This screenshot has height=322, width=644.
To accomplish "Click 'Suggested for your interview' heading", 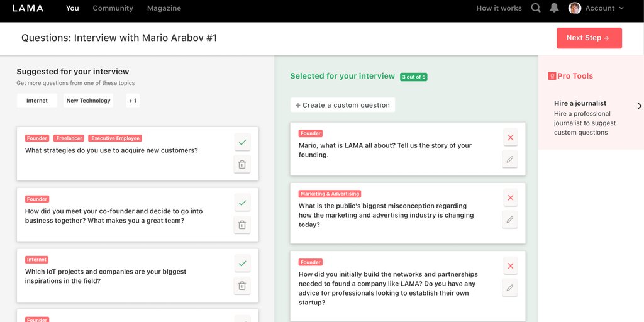I will point(73,72).
